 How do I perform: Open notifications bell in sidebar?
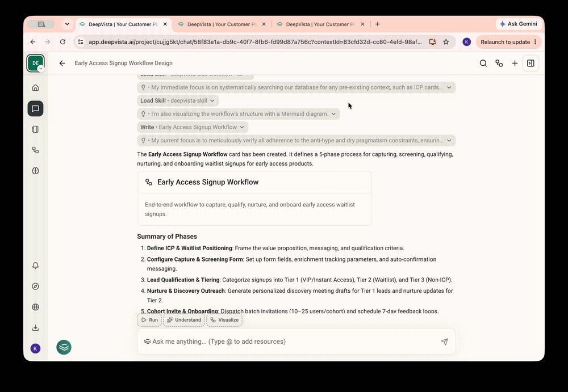[x=35, y=265]
